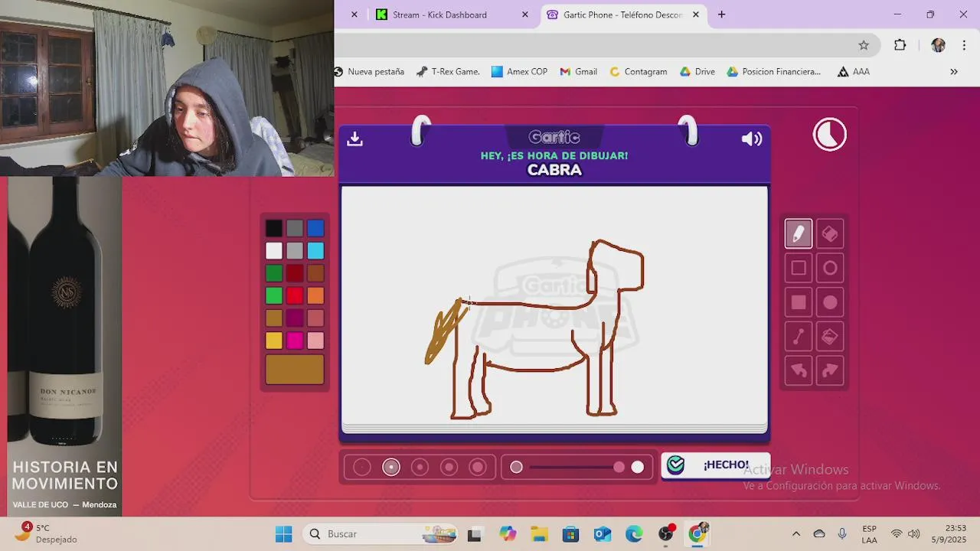Bookmark this page with the star icon
The width and height of the screenshot is (980, 551).
864,45
